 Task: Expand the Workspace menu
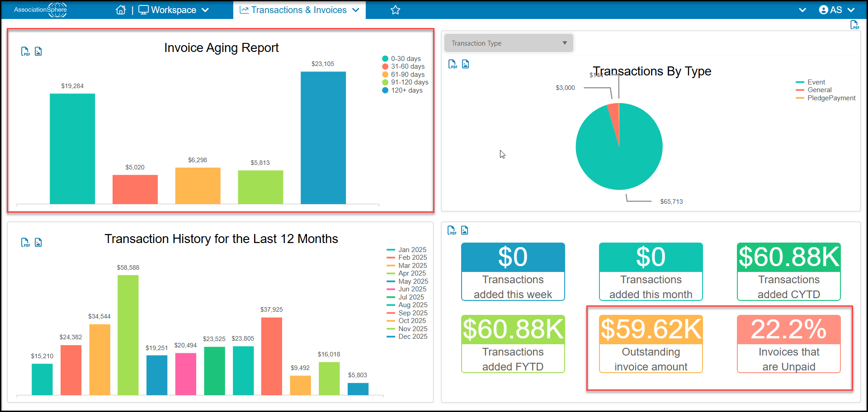pyautogui.click(x=174, y=10)
